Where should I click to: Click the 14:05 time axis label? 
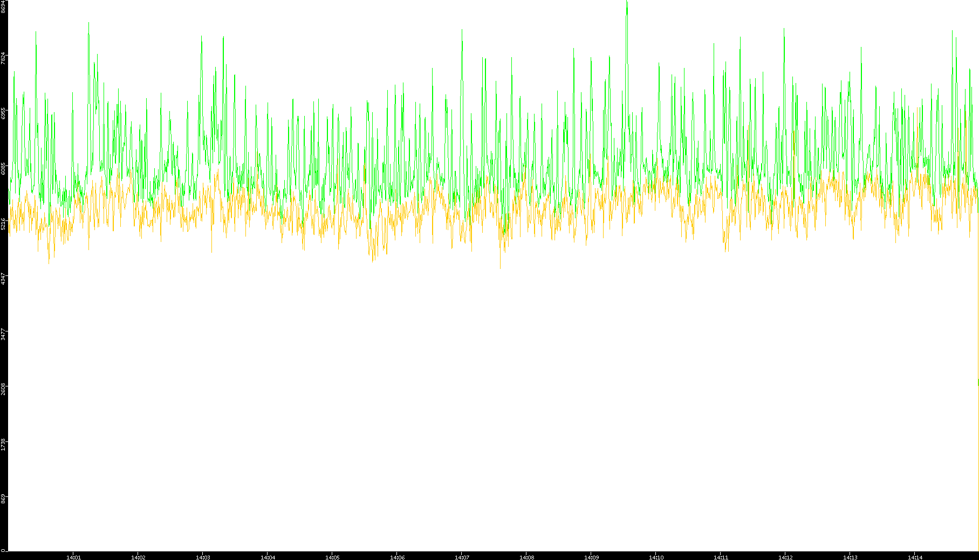[332, 557]
